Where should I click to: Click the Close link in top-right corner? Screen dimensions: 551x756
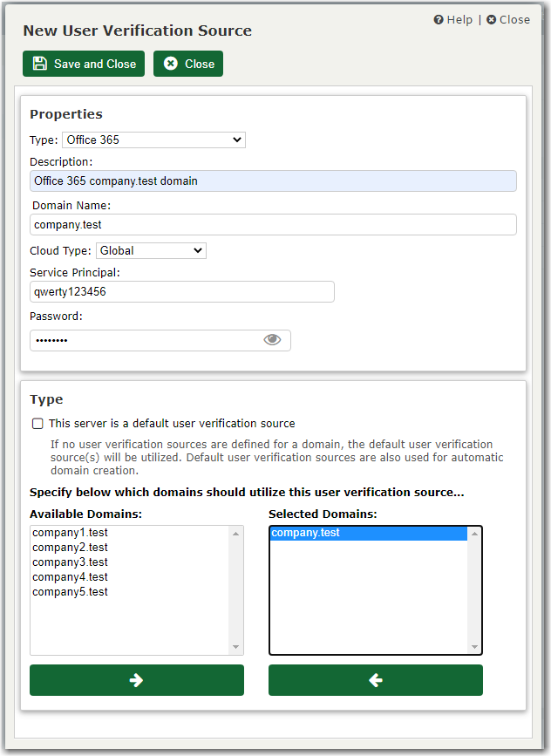point(508,20)
